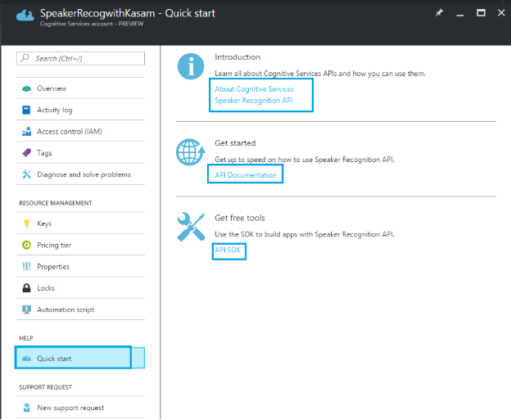Open New support request
The height and width of the screenshot is (420, 511).
point(70,408)
